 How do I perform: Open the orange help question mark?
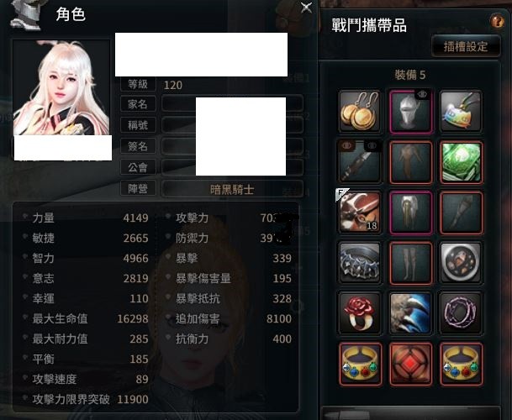point(498,22)
